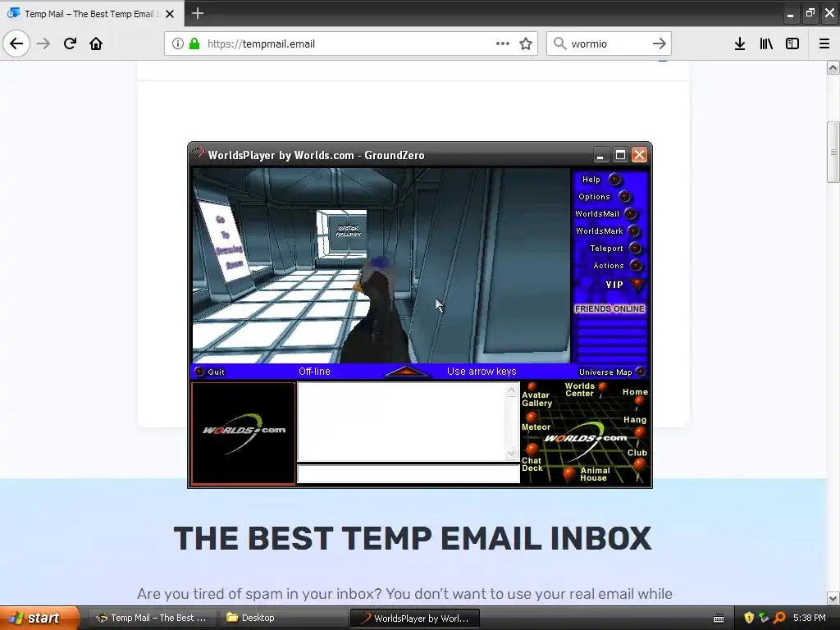The image size is (840, 630).
Task: Open the Windows start menu
Action: (40, 618)
